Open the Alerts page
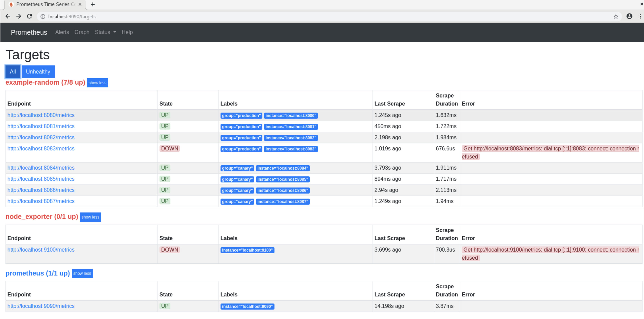644x319 pixels. [x=62, y=32]
